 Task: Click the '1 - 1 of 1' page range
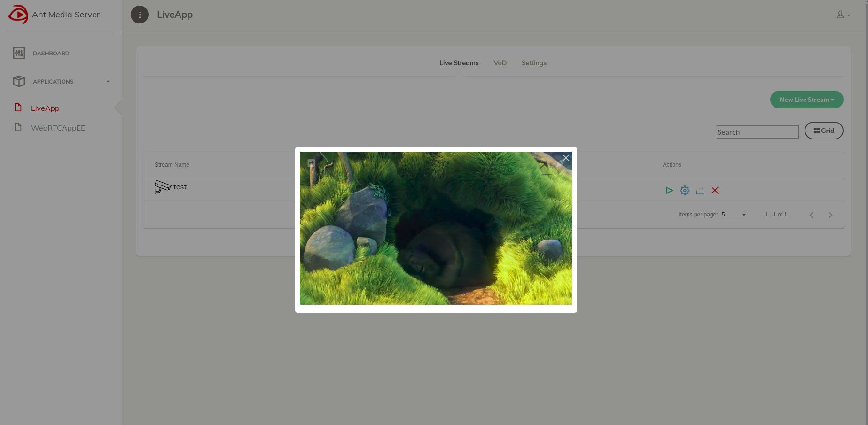pyautogui.click(x=776, y=215)
